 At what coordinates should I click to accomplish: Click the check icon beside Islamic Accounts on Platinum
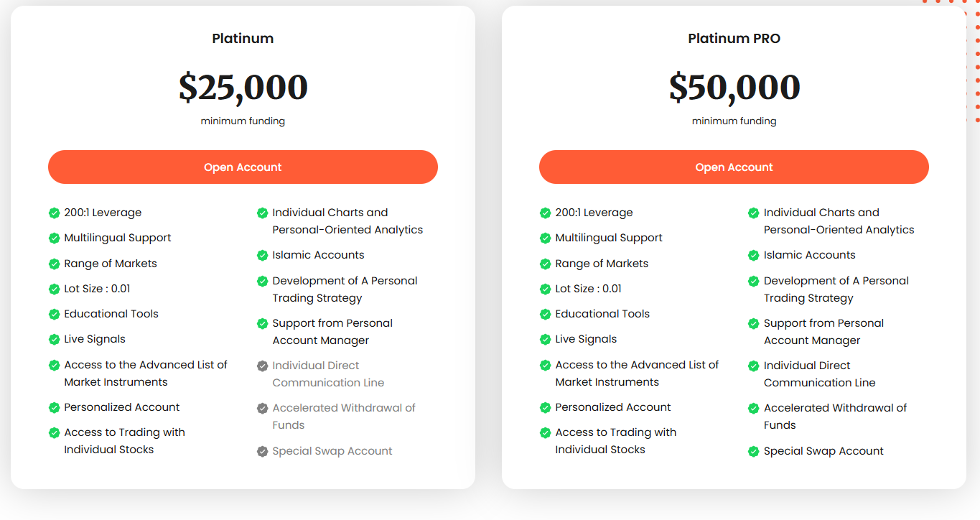(262, 255)
